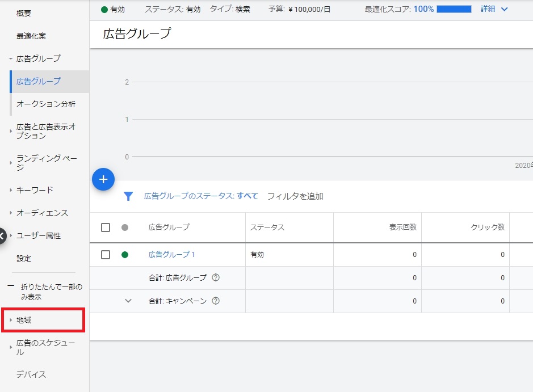
Task: Click the ユーザー属性 label in side menu
Action: click(39, 235)
